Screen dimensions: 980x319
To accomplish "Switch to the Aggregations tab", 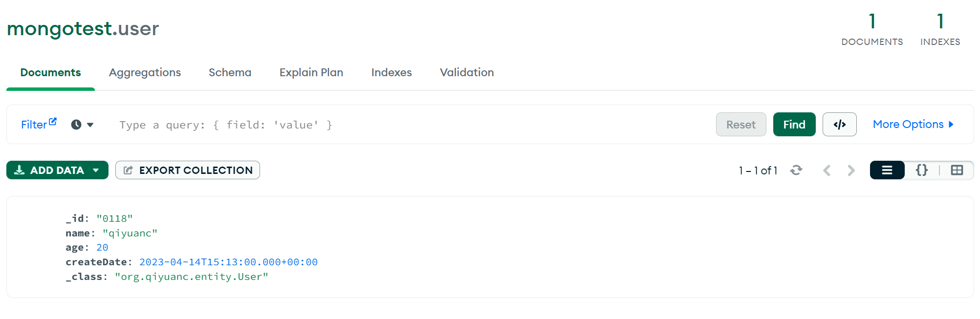I will pyautogui.click(x=145, y=72).
